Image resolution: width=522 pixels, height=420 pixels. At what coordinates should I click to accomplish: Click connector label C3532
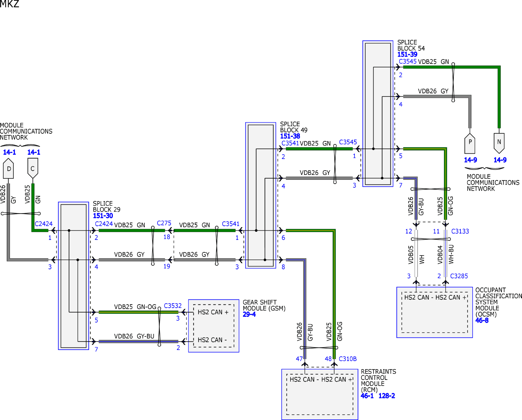pos(173,306)
